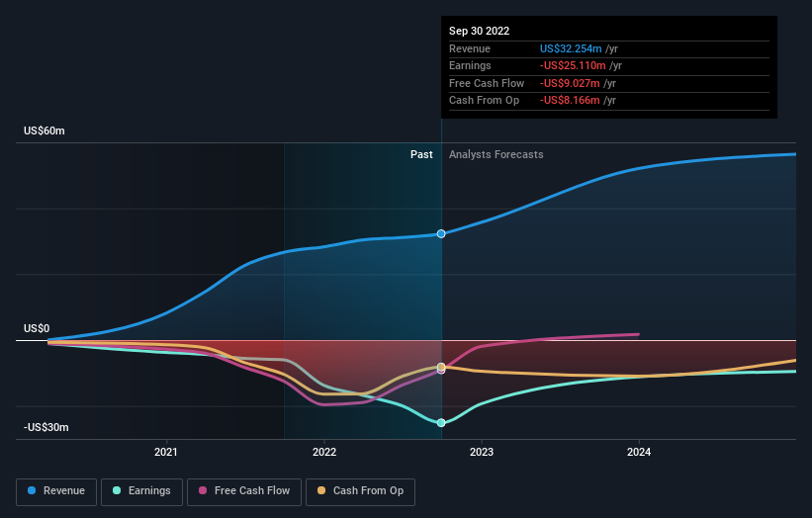Click the Earnings row label in tooltip
Image resolution: width=812 pixels, height=518 pixels.
click(470, 65)
